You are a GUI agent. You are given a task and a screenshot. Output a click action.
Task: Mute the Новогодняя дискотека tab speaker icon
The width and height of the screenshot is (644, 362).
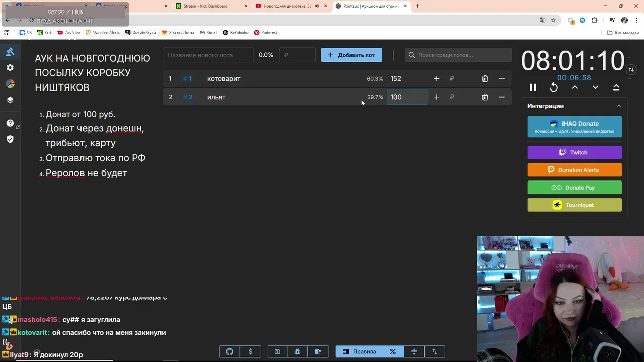point(317,6)
